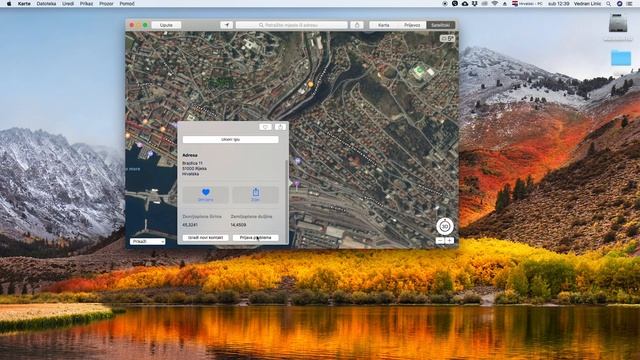Image resolution: width=640 pixels, height=360 pixels.
Task: Open Notification Center list icon
Action: (x=629, y=3)
